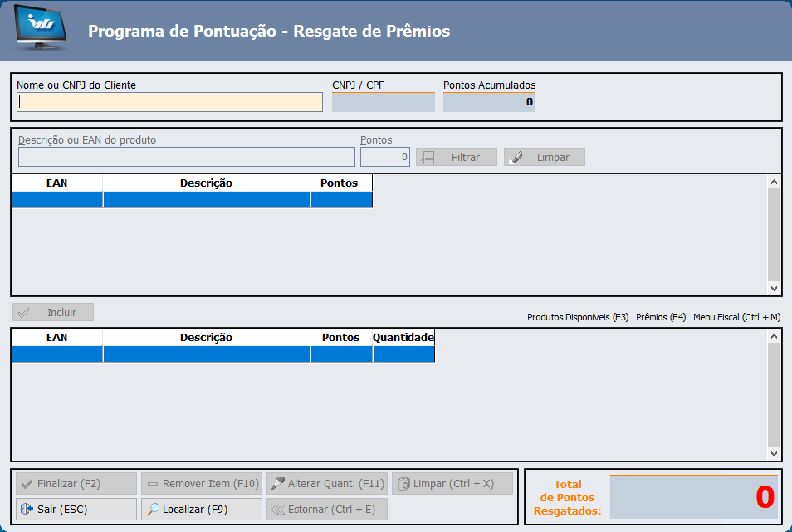The height and width of the screenshot is (532, 792).
Task: Open Produtos Disponíveis (F3) link
Action: (x=578, y=317)
